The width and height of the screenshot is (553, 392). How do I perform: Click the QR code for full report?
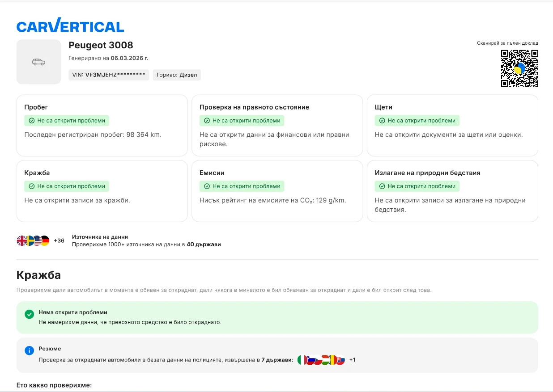[x=519, y=68]
